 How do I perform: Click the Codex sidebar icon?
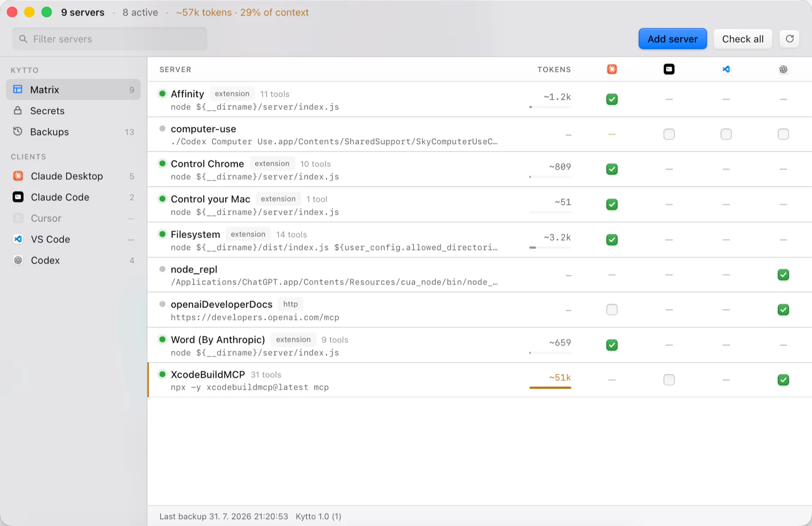coord(18,260)
